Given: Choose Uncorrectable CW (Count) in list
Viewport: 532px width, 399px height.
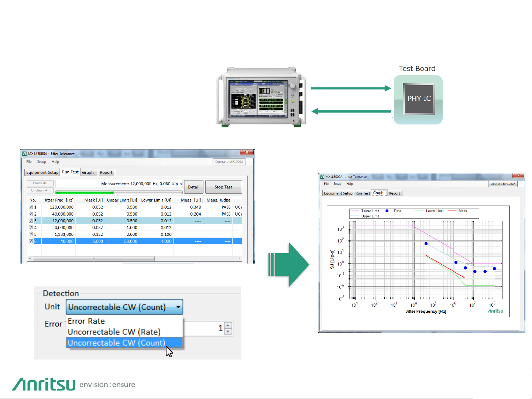Looking at the screenshot, I should [x=124, y=343].
